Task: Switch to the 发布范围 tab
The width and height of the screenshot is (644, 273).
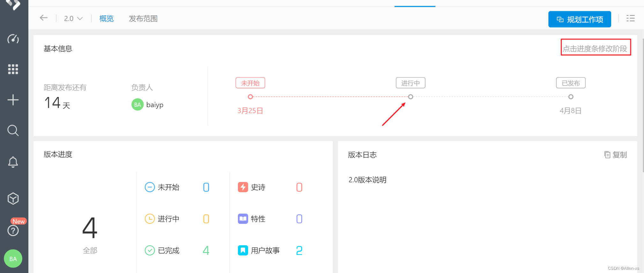Action: click(143, 18)
